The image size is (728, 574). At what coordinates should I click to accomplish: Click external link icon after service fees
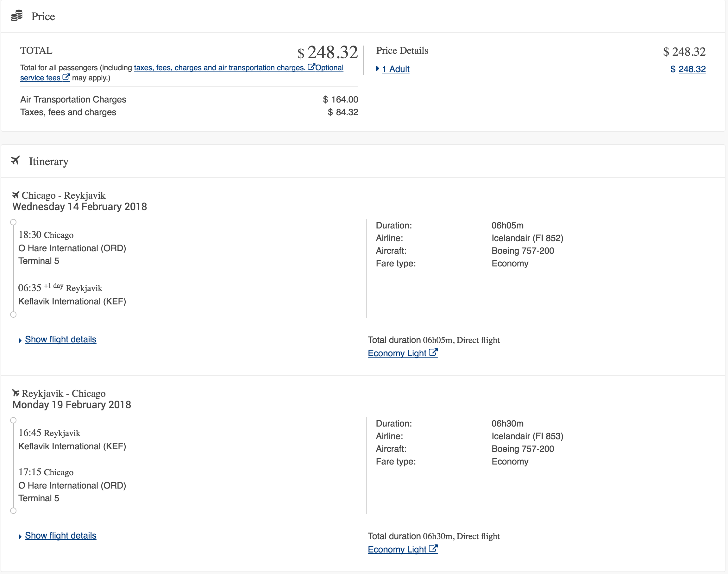[66, 77]
